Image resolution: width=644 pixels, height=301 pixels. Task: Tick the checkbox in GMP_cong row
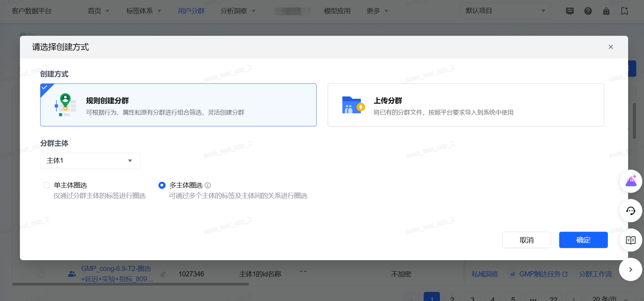pos(41,274)
